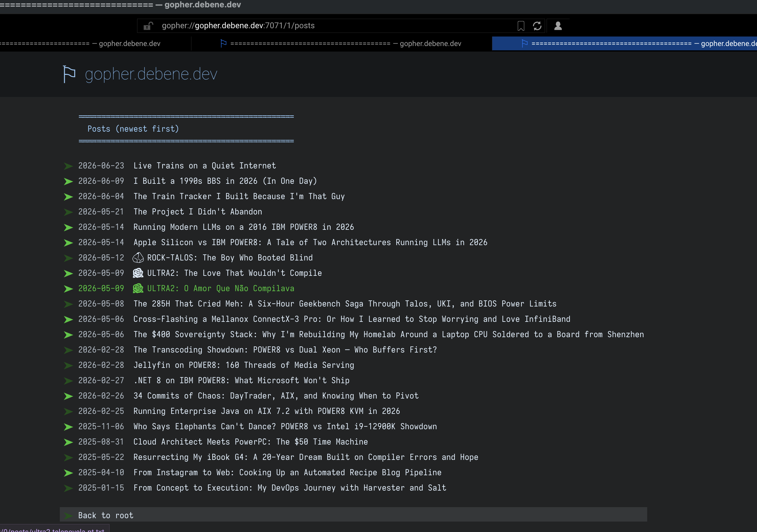Click the rose icon in Love That Wouldn't Compile

coord(138,273)
